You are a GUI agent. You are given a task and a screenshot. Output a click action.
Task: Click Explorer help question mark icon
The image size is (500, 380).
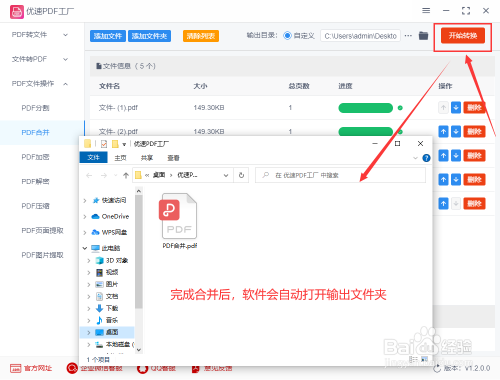(x=426, y=158)
